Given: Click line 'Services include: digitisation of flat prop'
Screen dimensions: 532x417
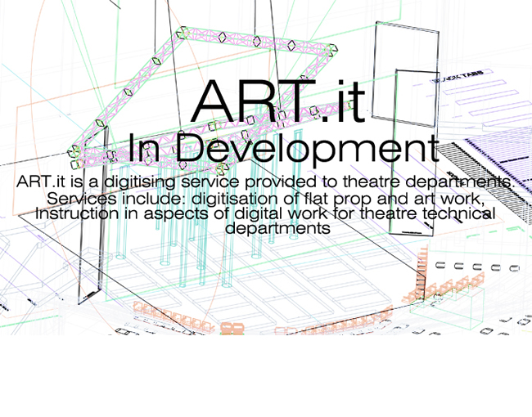Looking at the screenshot, I should [x=266, y=199].
